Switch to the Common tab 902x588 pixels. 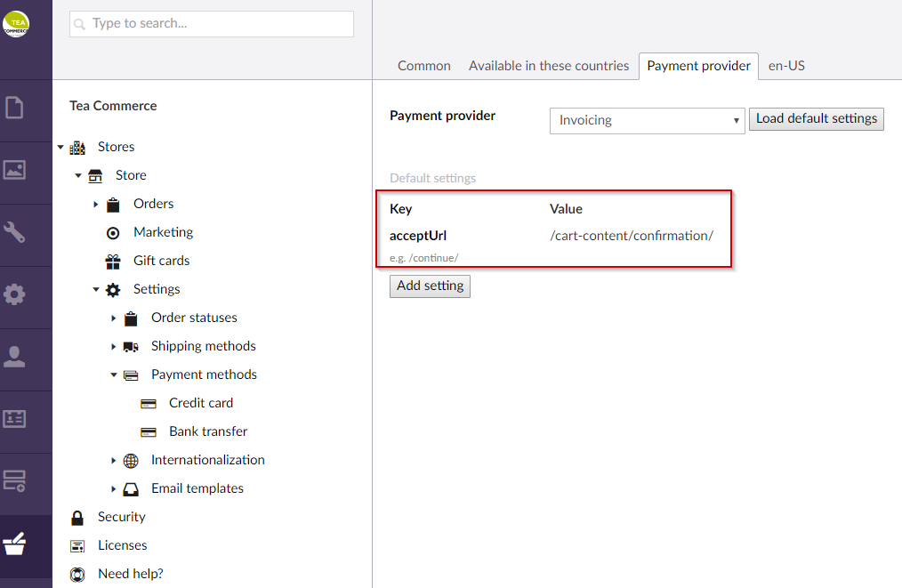[424, 66]
